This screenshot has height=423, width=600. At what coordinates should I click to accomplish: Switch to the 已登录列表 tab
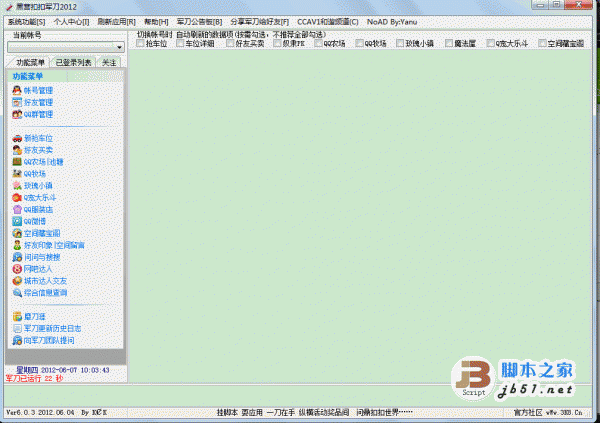tap(73, 62)
